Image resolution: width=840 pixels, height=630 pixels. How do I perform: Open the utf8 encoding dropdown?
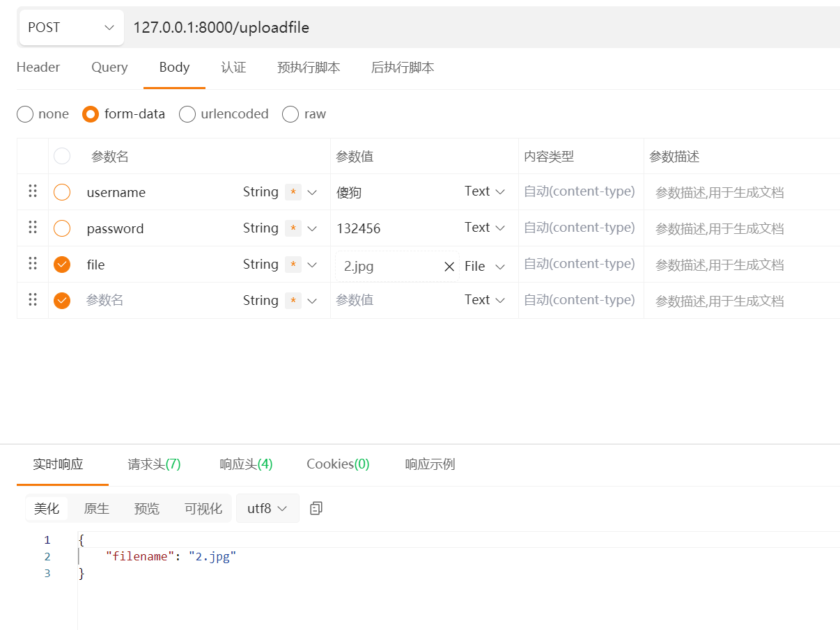(x=267, y=508)
